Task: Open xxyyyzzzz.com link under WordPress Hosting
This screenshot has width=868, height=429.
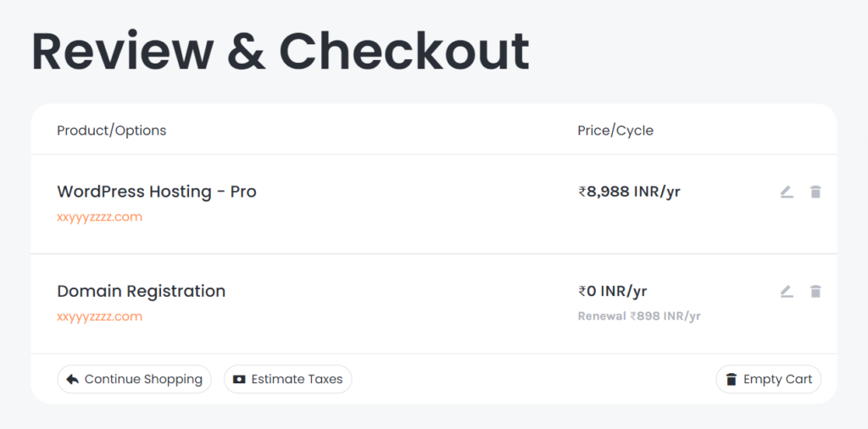Action: pyautogui.click(x=100, y=217)
